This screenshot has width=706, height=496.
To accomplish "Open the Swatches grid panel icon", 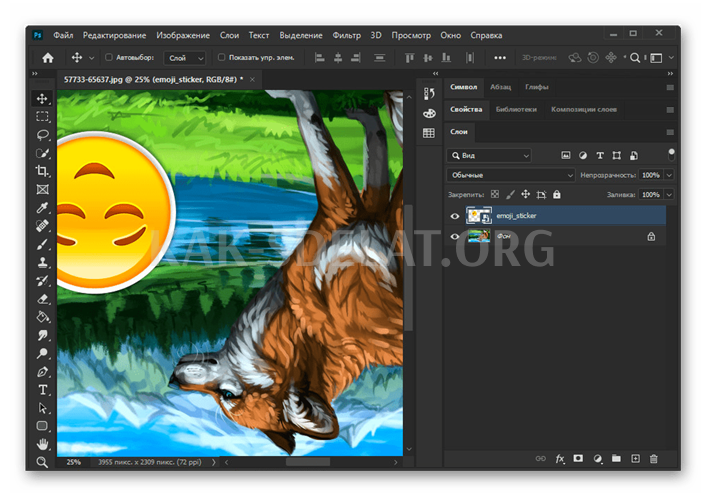I will 429,133.
